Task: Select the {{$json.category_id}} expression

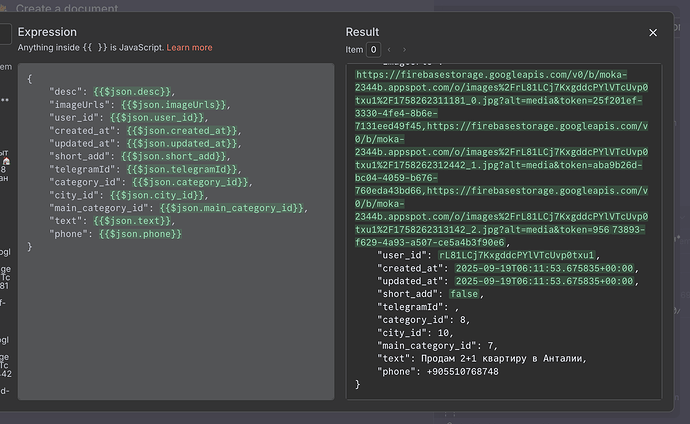Action: [x=187, y=182]
